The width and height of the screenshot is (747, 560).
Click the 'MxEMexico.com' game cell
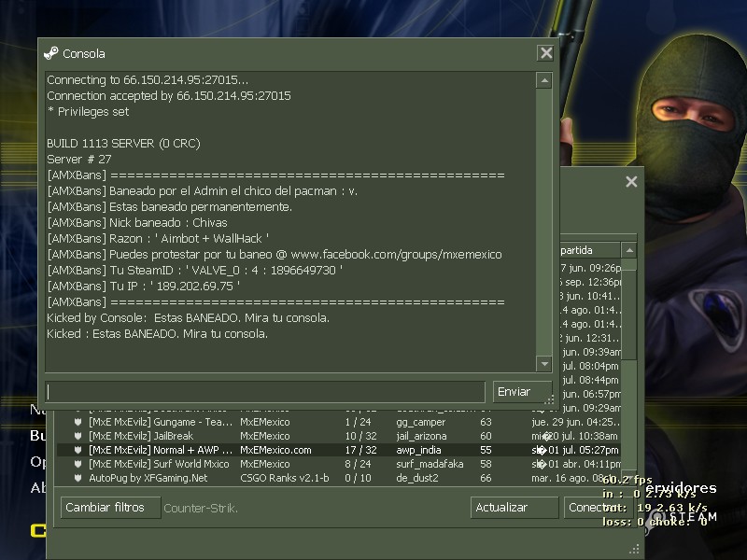(x=275, y=450)
